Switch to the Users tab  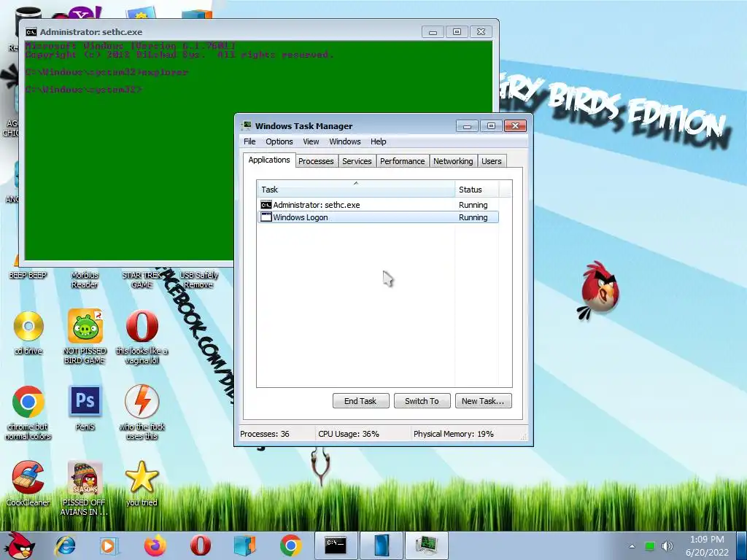click(491, 161)
